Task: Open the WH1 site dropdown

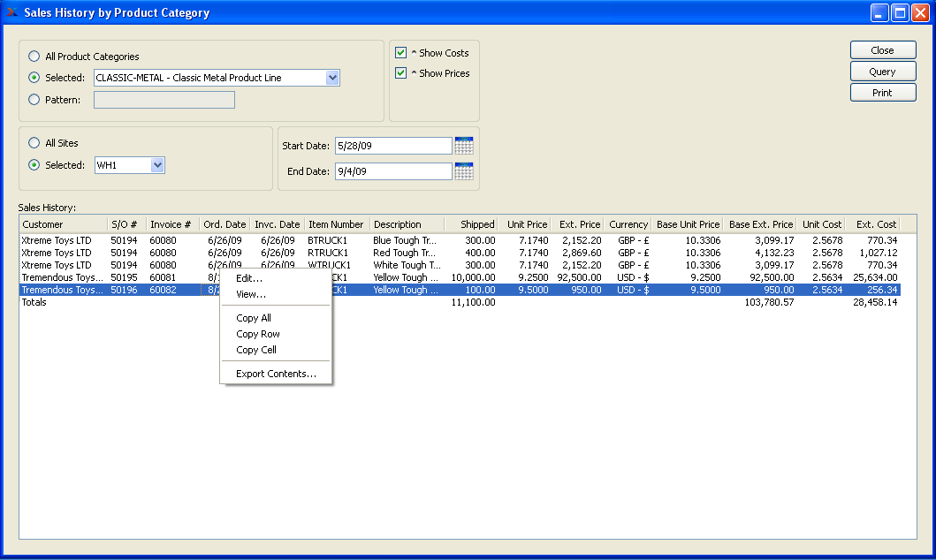Action: (157, 165)
